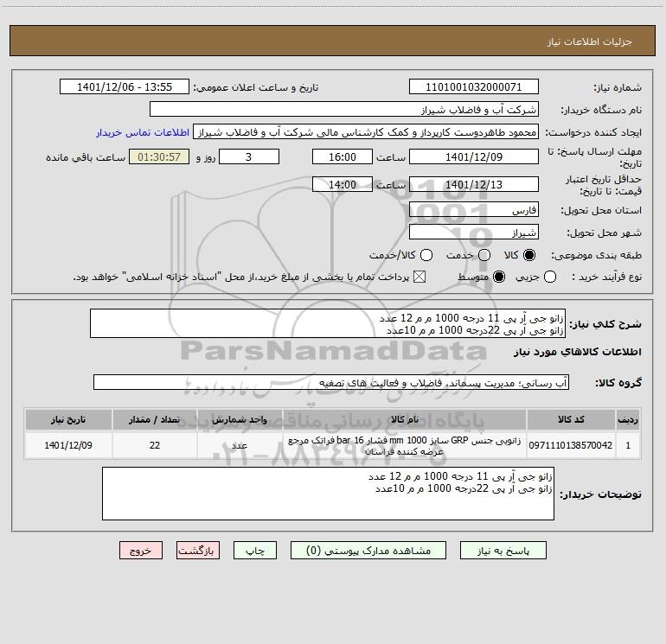Click the buyer notes text area
Image resolution: width=666 pixels, height=644 pixels.
[x=328, y=494]
